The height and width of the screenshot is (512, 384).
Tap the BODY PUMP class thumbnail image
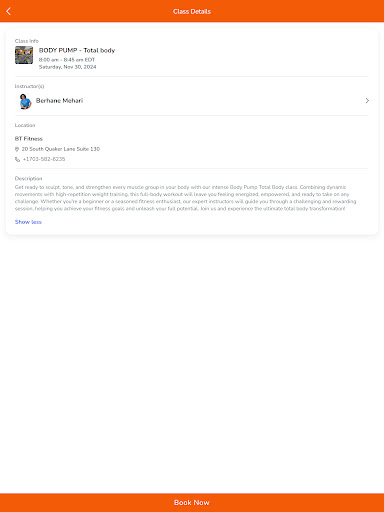24,55
